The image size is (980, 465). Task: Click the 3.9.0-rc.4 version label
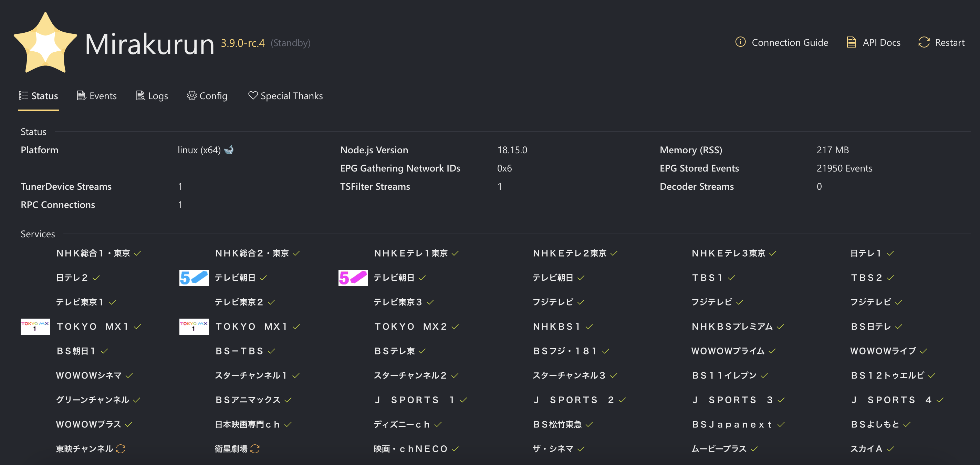pos(242,43)
